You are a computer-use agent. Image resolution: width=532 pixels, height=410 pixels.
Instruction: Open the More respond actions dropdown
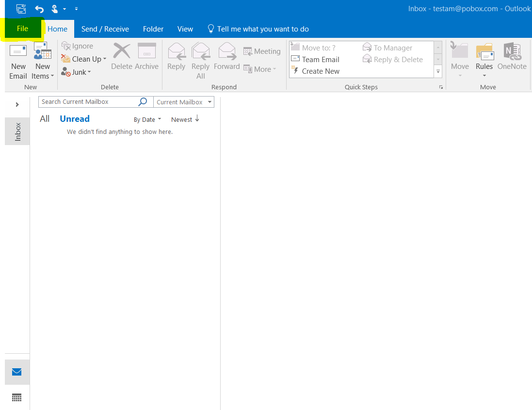pos(260,69)
